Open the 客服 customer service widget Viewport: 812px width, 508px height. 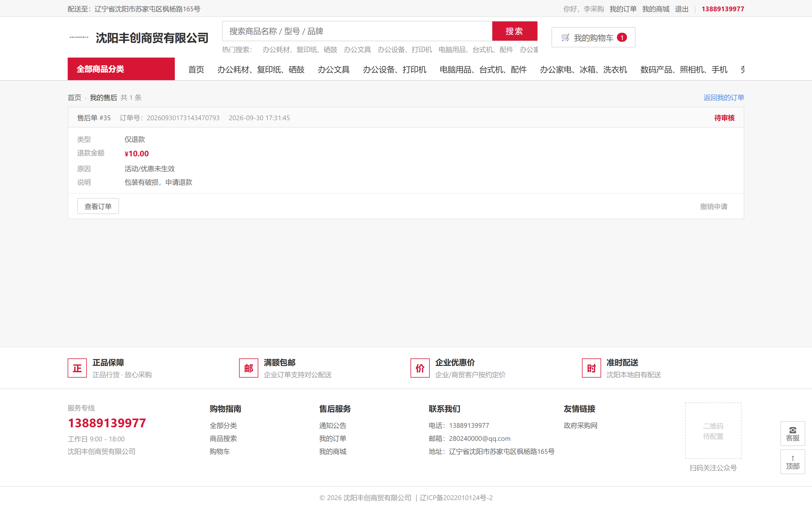point(793,433)
